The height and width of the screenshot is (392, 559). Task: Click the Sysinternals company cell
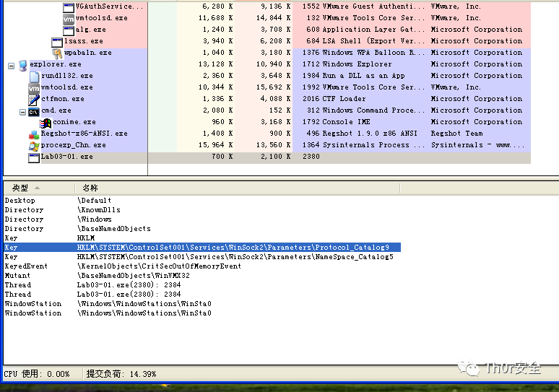[477, 145]
